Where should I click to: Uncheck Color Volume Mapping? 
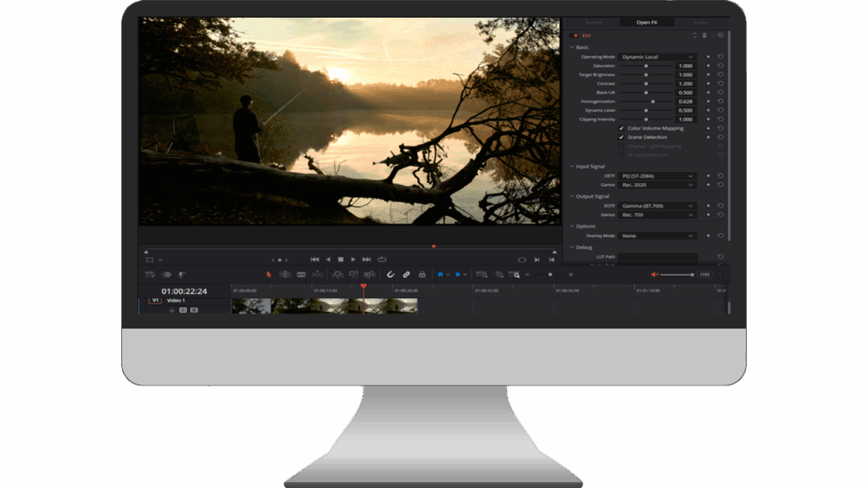(x=621, y=128)
